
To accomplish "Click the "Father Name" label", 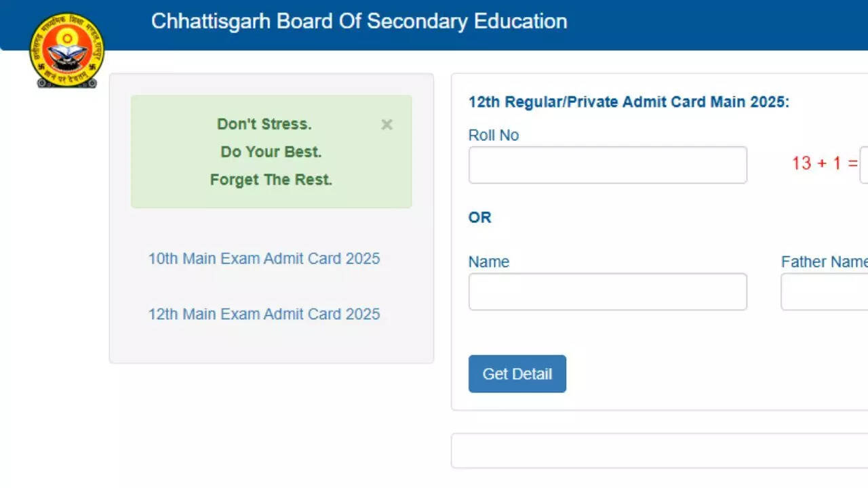I will [x=824, y=262].
